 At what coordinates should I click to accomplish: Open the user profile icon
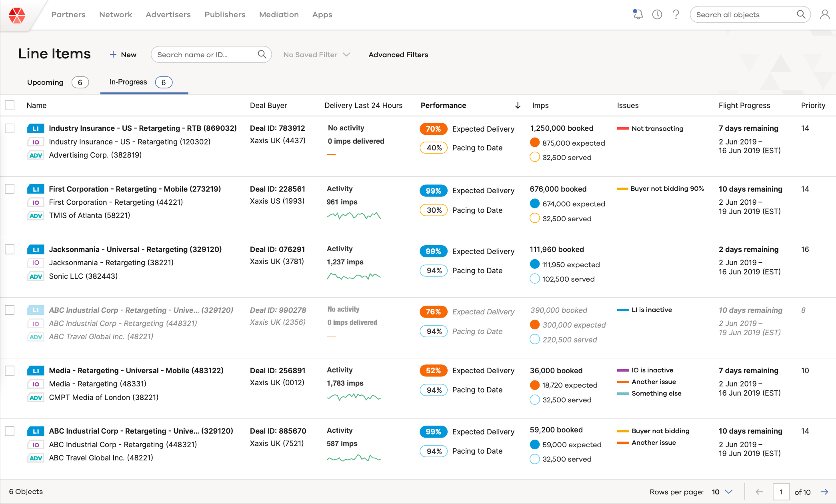tap(825, 14)
